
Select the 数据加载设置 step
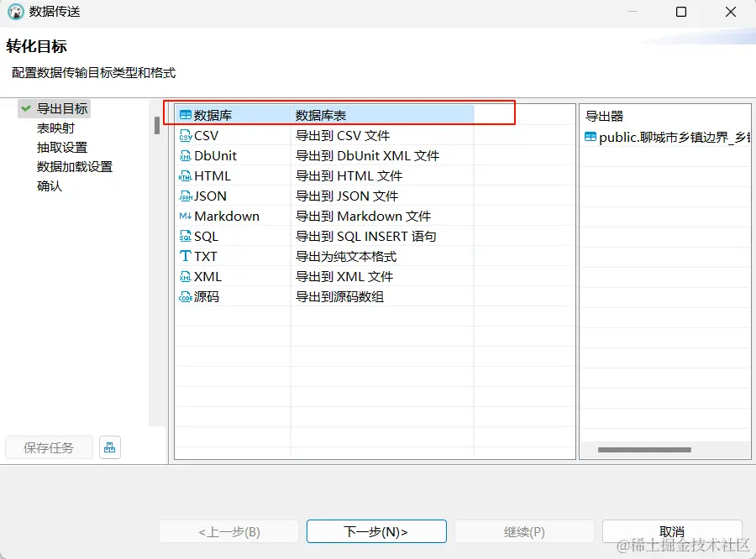(75, 167)
